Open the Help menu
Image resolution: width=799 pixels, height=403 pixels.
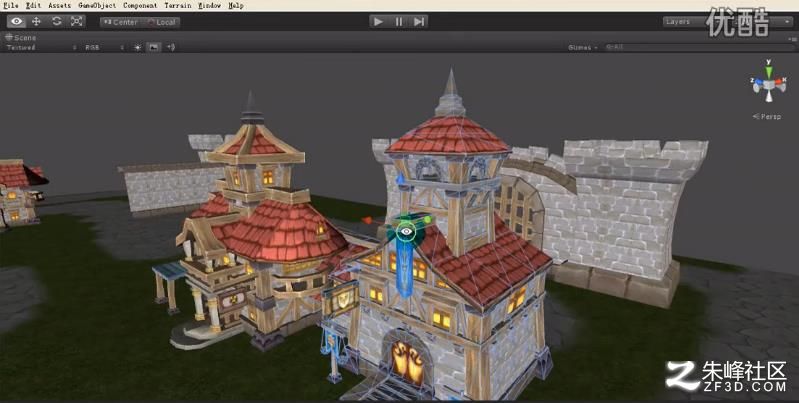click(x=236, y=6)
